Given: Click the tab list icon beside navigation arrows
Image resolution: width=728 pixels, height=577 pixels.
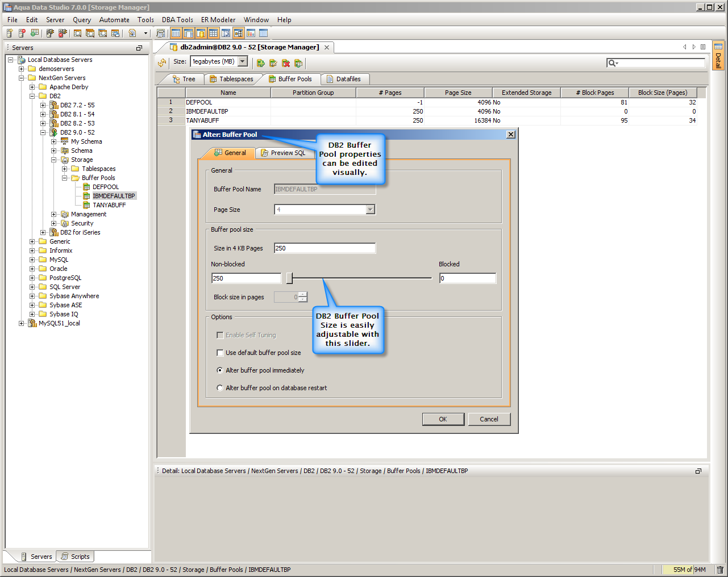Looking at the screenshot, I should (x=703, y=47).
